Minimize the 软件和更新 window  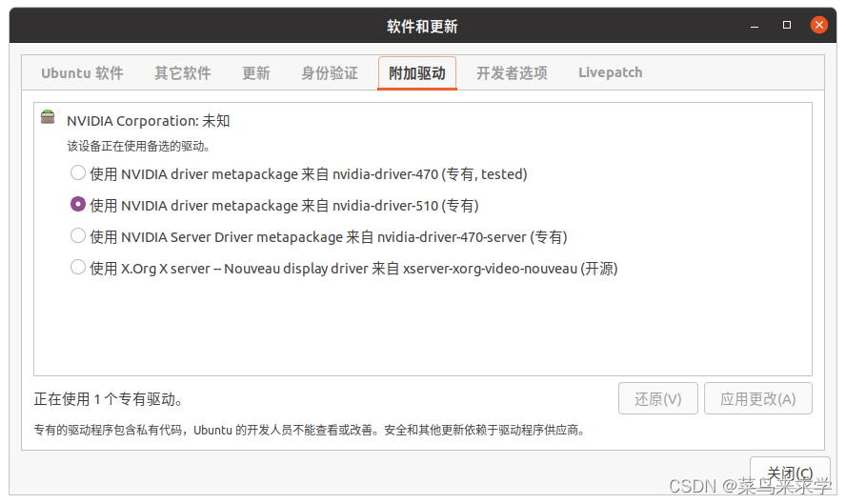pos(755,26)
